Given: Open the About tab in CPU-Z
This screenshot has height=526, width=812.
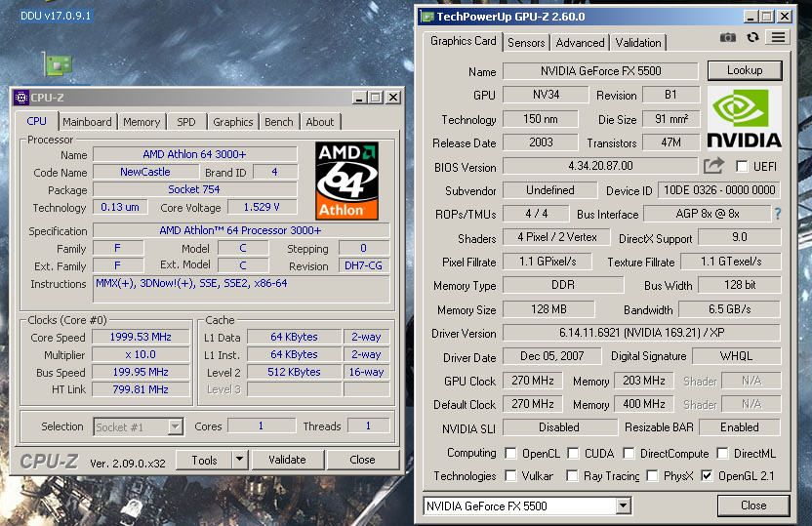Looking at the screenshot, I should tap(319, 122).
